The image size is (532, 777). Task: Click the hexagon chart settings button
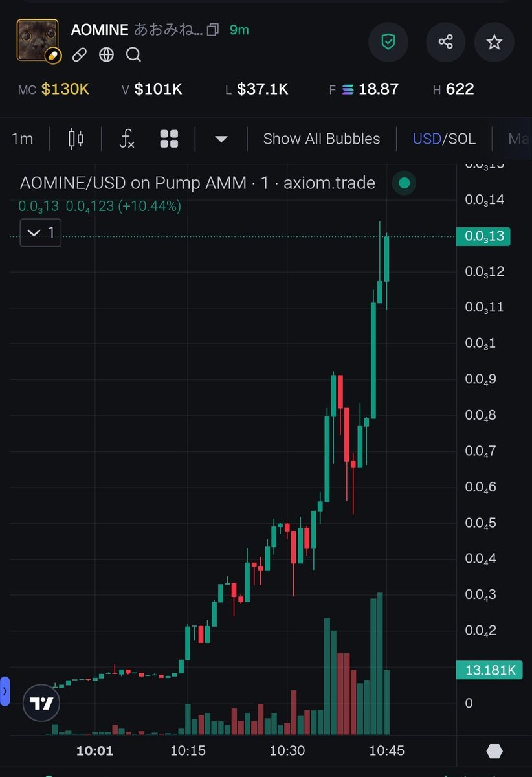pyautogui.click(x=494, y=751)
